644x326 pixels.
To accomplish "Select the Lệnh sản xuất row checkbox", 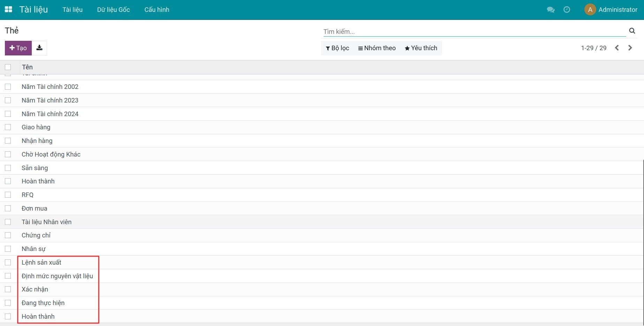I will coord(8,263).
